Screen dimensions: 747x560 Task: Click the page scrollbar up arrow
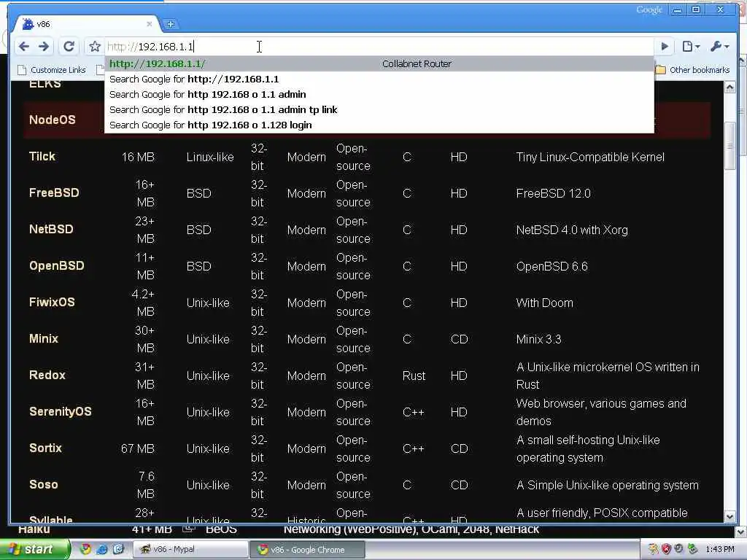[729, 87]
